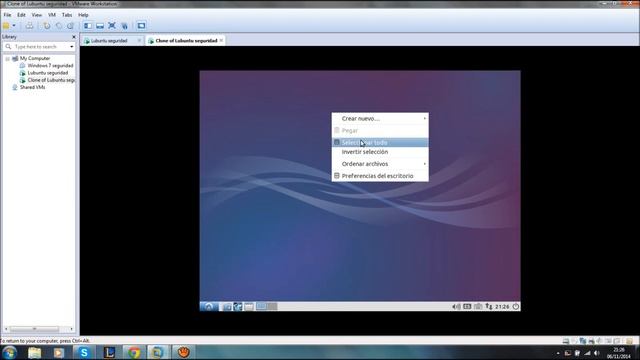This screenshot has height=360, width=640.
Task: Switch to the Lubuntu seguridad tab
Action: [109, 41]
